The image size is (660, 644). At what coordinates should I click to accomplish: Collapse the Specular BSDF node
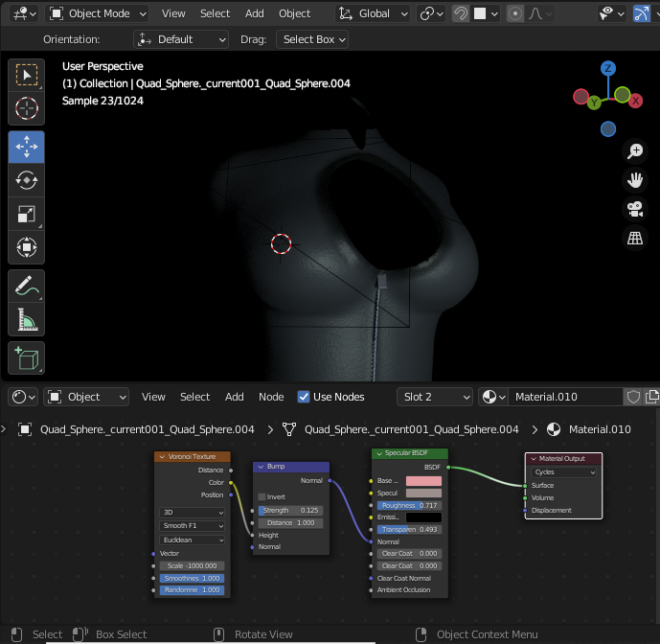coord(379,453)
